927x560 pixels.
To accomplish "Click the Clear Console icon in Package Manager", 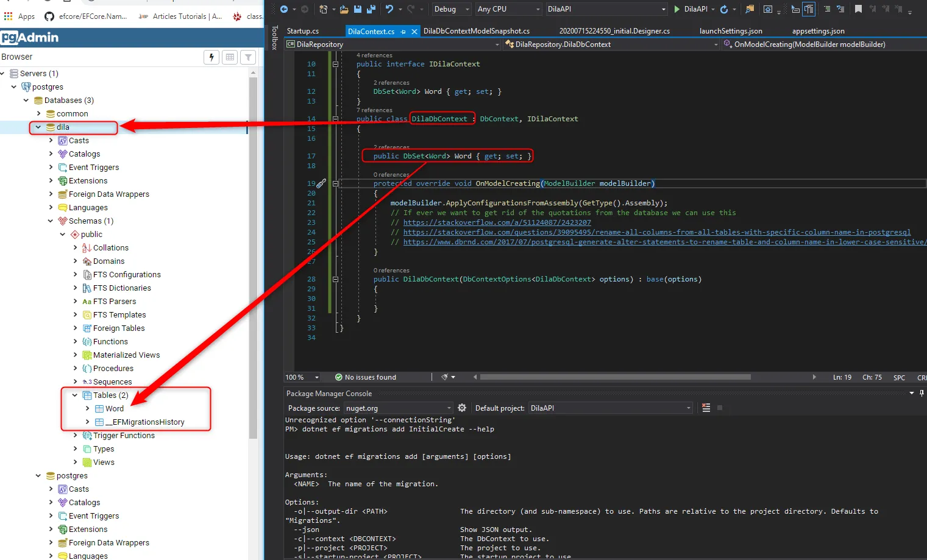I will [706, 408].
